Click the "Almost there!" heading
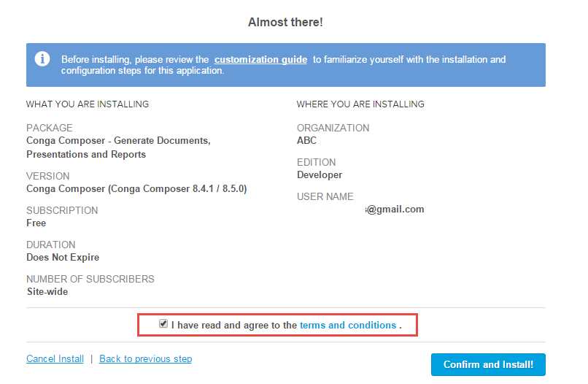 click(285, 23)
